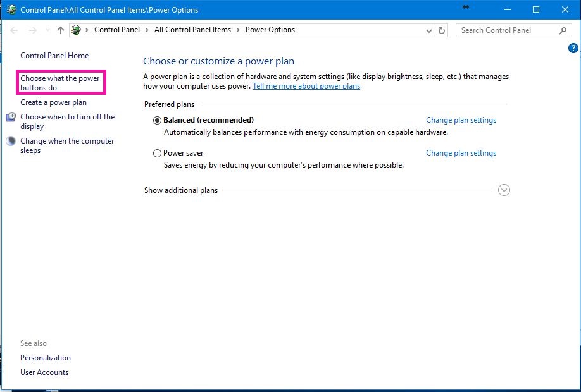
Task: Open the address bar history dropdown
Action: [429, 30]
